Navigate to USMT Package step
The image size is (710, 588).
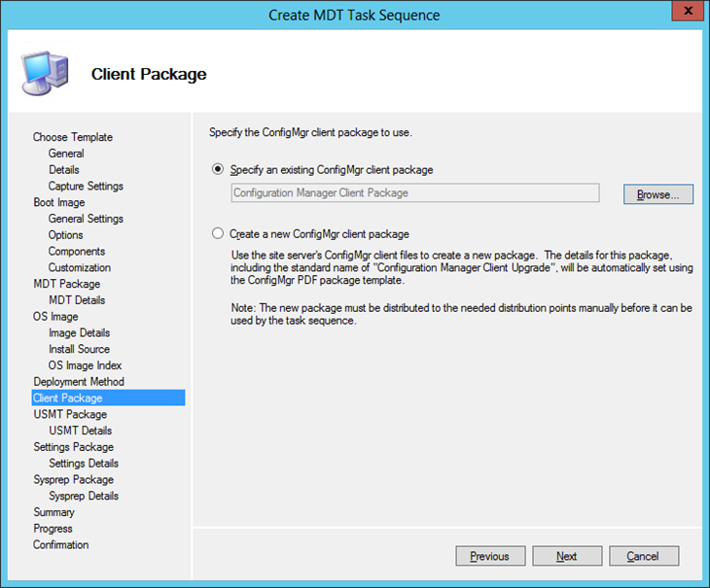pos(70,414)
